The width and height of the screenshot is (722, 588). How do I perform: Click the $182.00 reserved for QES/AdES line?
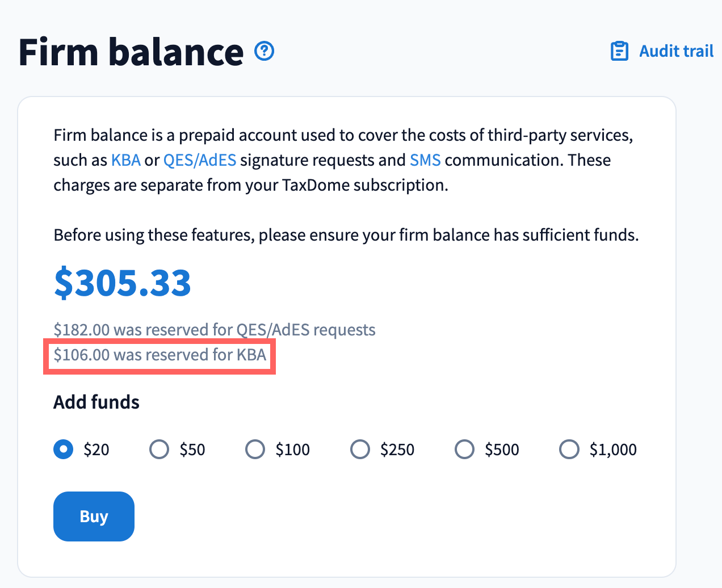[215, 330]
